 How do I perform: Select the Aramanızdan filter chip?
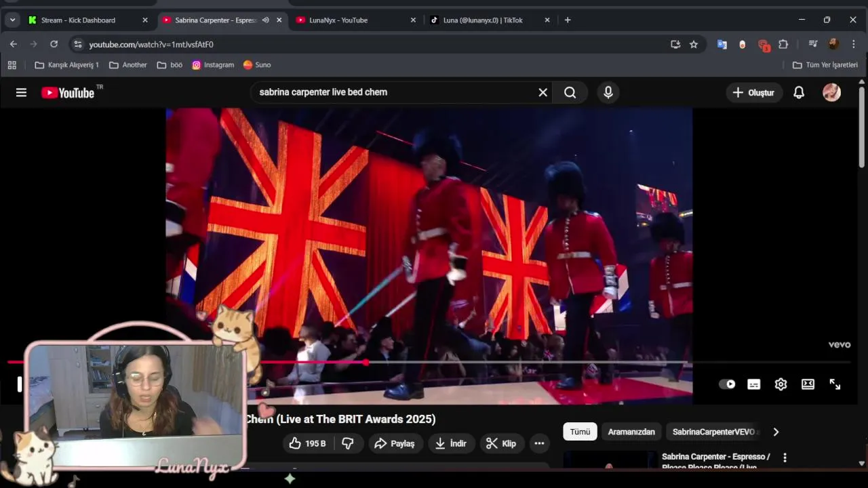(631, 432)
